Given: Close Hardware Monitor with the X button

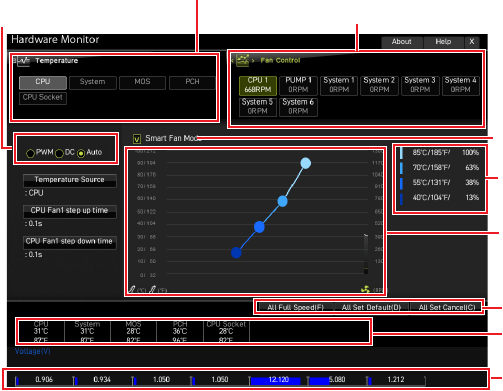Looking at the screenshot, I should tap(472, 42).
